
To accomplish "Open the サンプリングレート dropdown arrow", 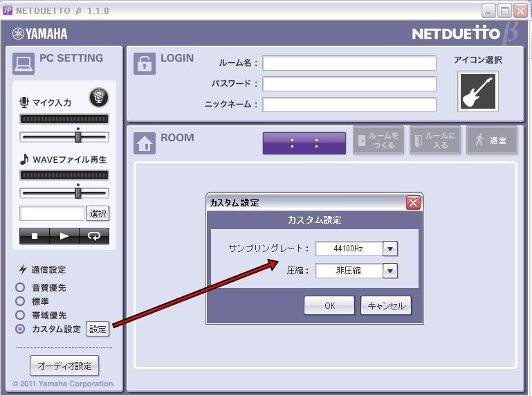I will click(x=390, y=249).
